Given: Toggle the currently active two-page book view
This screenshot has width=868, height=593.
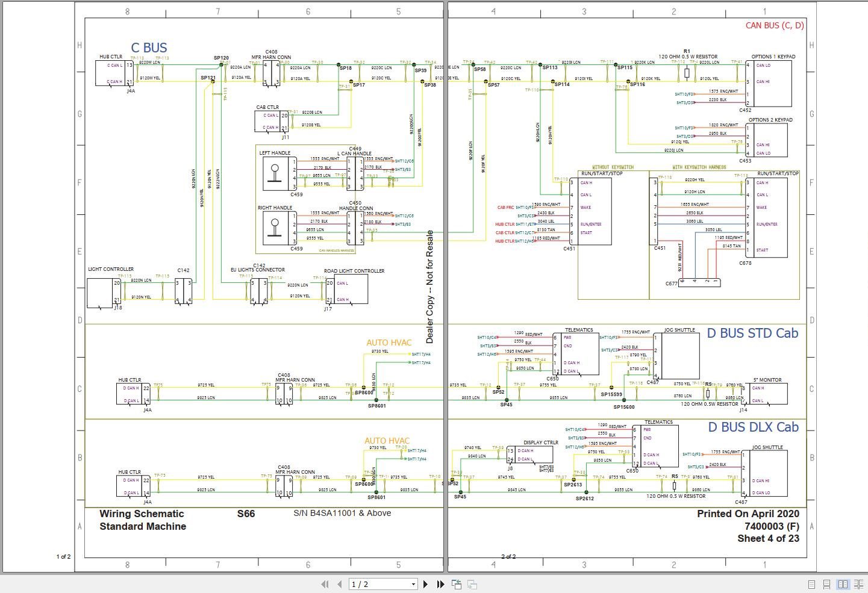Looking at the screenshot, I should coord(842,584).
